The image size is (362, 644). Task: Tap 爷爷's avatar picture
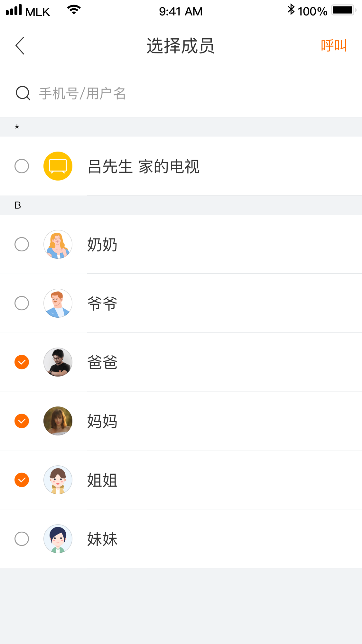click(58, 303)
